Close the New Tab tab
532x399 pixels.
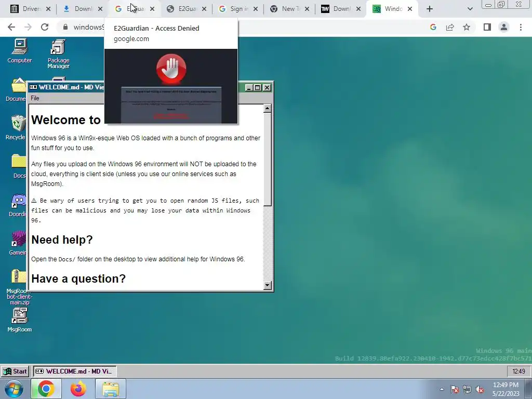pyautogui.click(x=307, y=9)
